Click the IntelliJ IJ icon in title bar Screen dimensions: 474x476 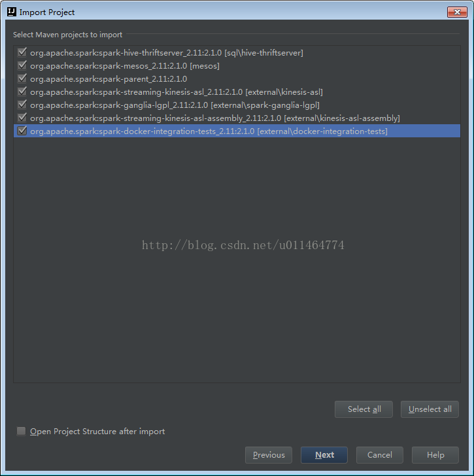(12, 12)
